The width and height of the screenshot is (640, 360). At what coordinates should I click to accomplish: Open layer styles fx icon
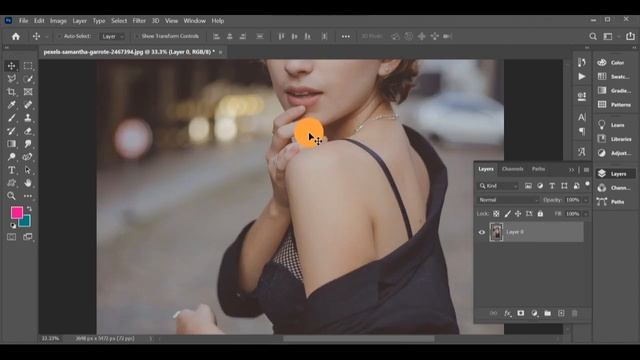(x=507, y=313)
